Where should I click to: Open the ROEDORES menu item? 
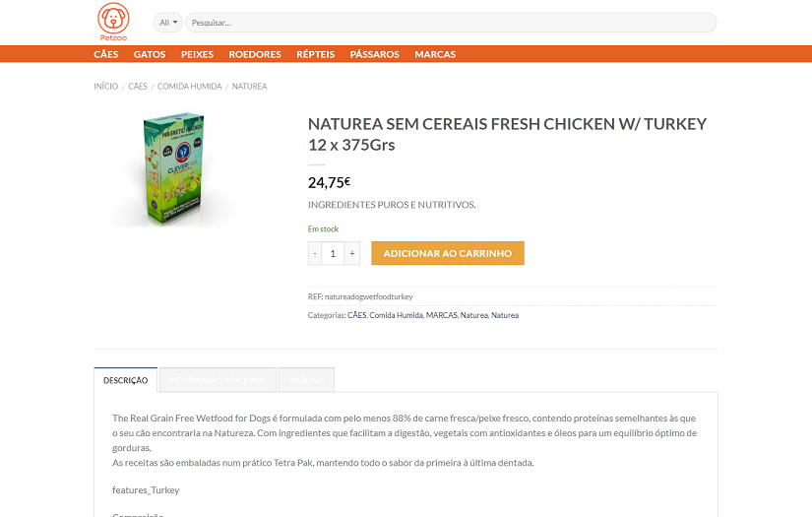(x=255, y=54)
